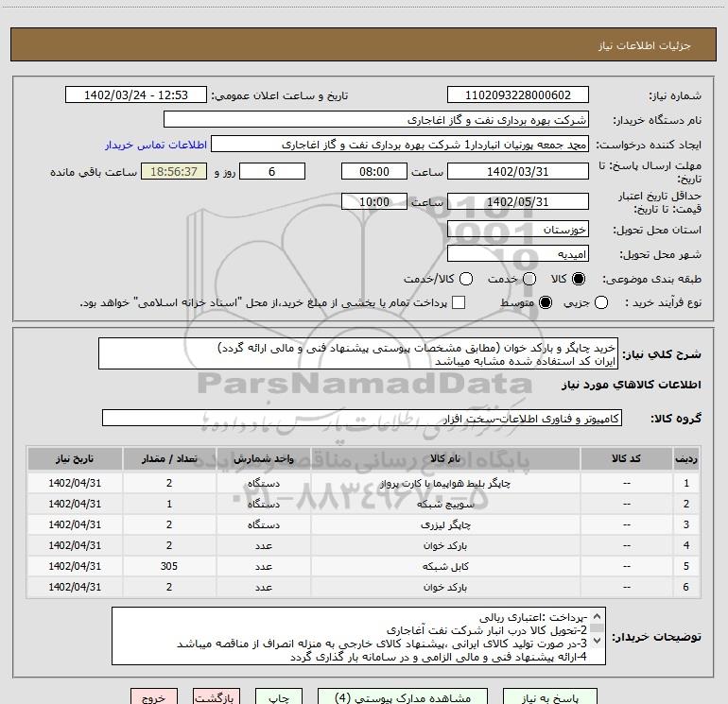Click the کد کالا column header
This screenshot has width=728, height=704.
click(x=626, y=459)
